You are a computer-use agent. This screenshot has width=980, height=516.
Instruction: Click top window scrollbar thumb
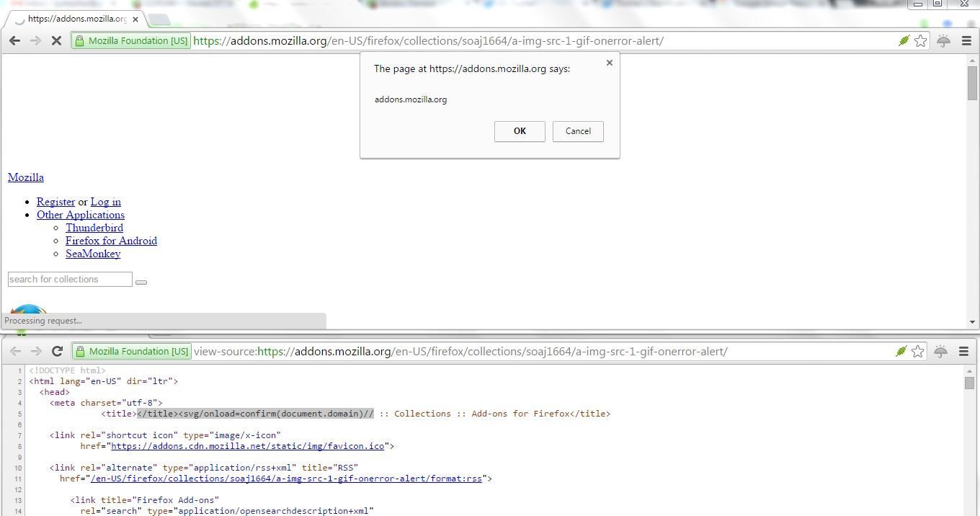coord(972,83)
